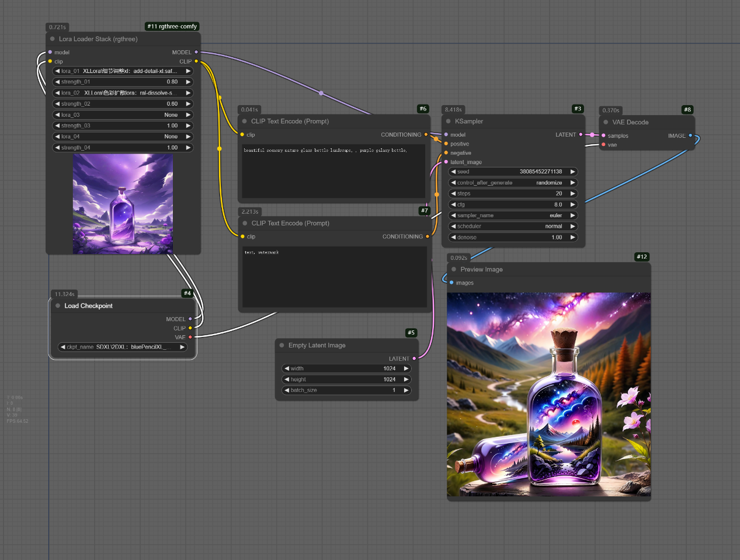Viewport: 740px width, 560px height.
Task: Open the lora_03 None selector
Action: pyautogui.click(x=123, y=115)
